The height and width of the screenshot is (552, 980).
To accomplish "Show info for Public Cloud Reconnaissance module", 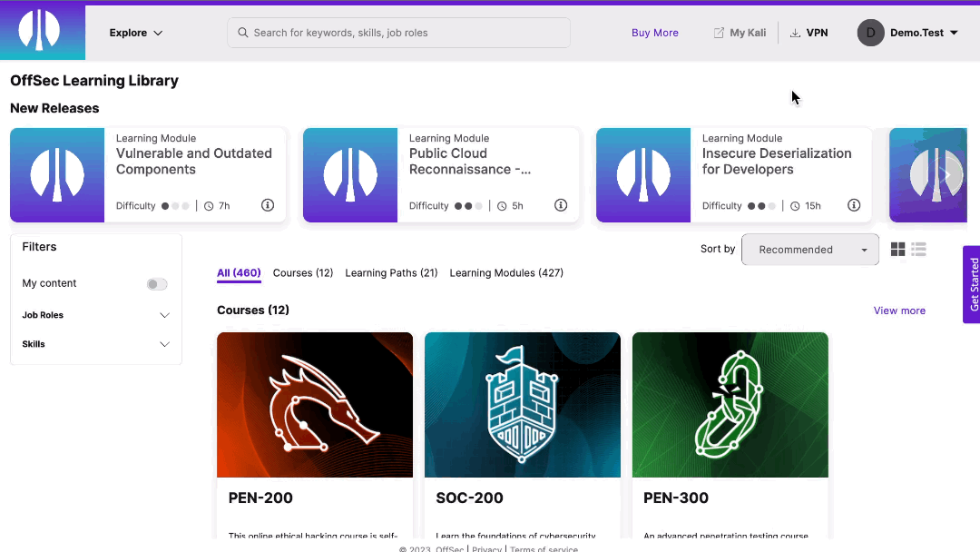I will (561, 205).
